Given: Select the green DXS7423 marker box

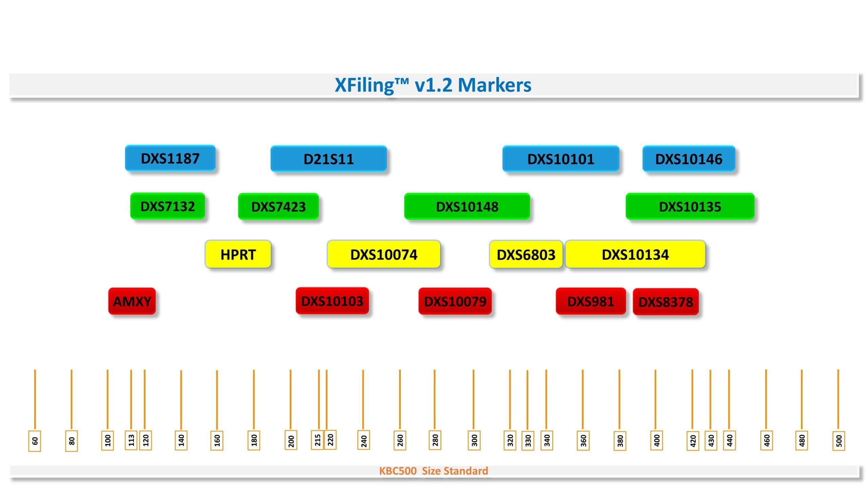Looking at the screenshot, I should [x=278, y=207].
